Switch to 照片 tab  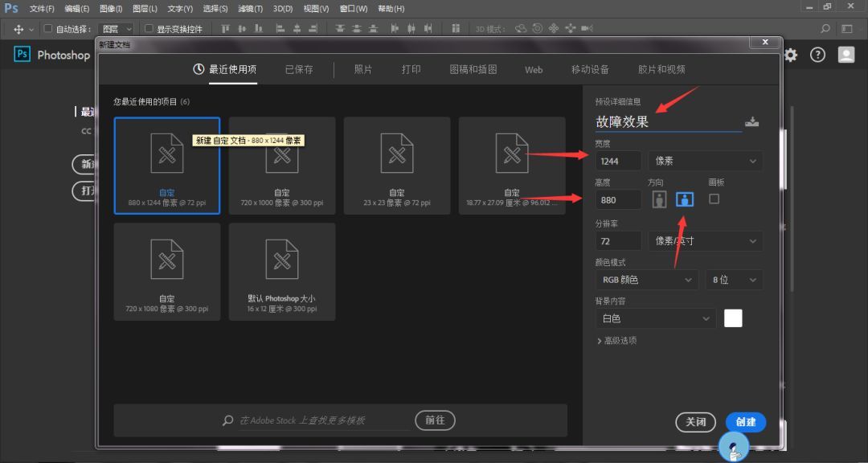[363, 69]
